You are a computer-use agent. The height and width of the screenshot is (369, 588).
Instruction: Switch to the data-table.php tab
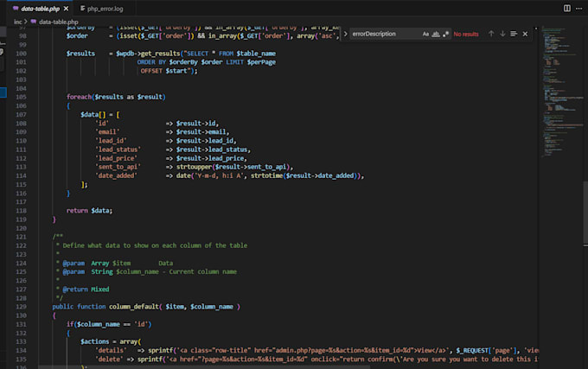(x=40, y=9)
